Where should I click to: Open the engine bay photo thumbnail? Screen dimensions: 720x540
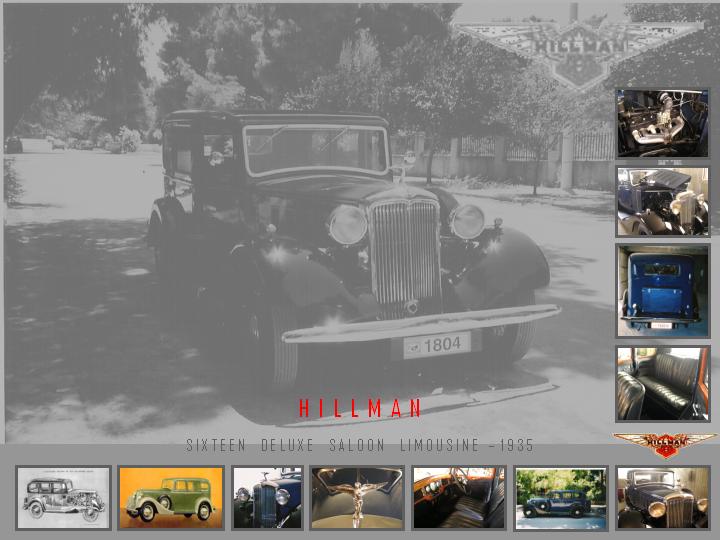point(663,124)
